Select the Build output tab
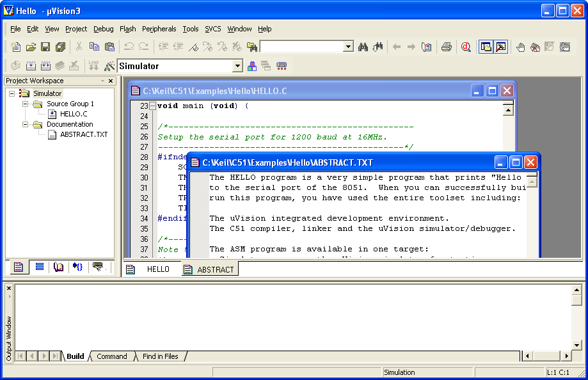The image size is (588, 380). [75, 356]
